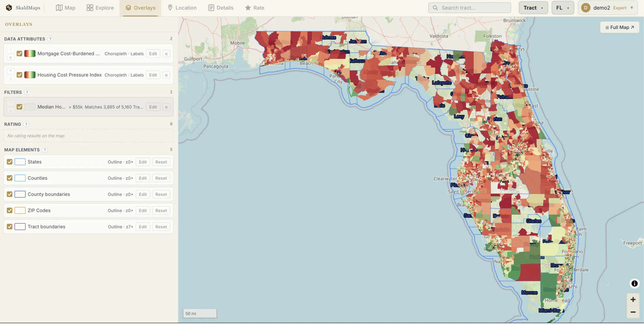Click the Mortgage Cost-Burdened color ramp swatch
The image size is (644, 324).
(30, 54)
